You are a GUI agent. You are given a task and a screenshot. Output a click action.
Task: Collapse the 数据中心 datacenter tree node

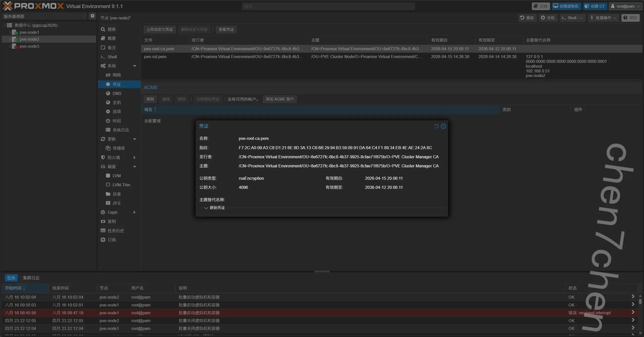[5, 25]
